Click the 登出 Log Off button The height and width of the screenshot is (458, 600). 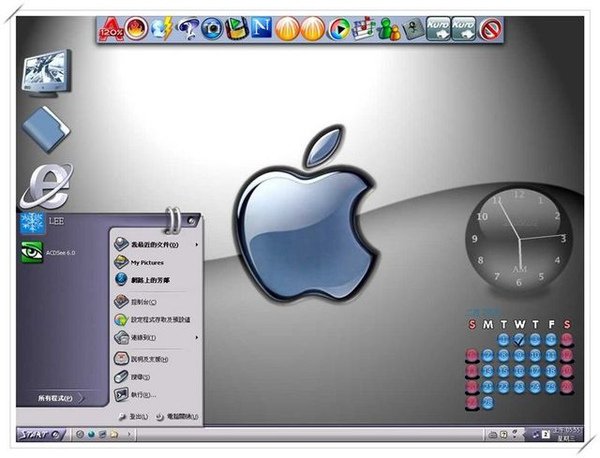pyautogui.click(x=133, y=416)
